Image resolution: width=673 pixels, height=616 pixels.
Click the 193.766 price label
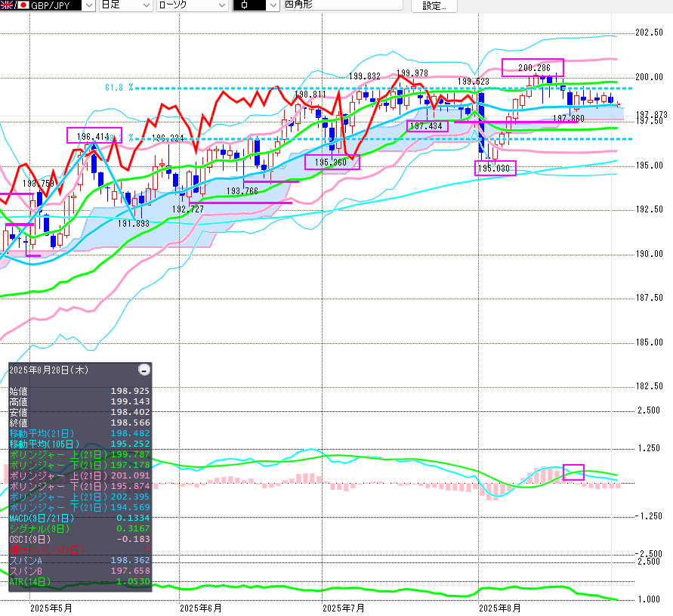(x=242, y=191)
